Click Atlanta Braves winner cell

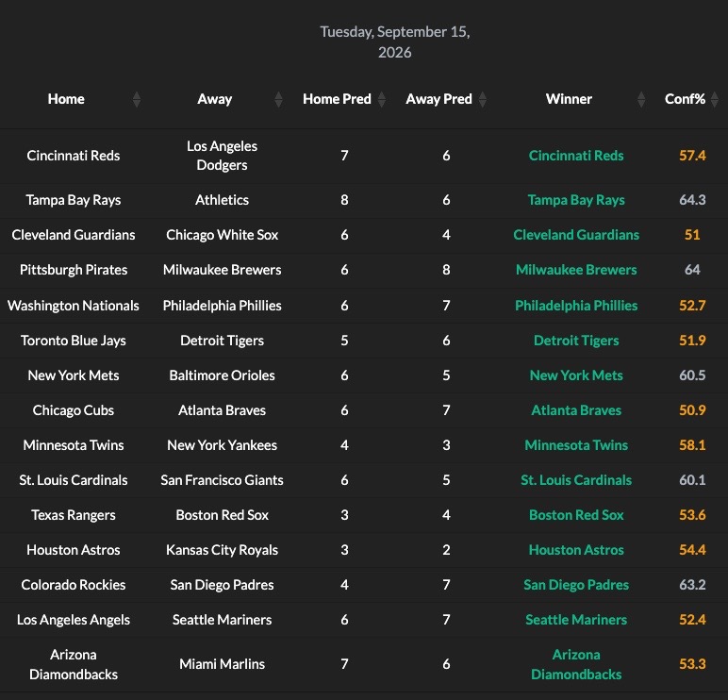(x=576, y=410)
